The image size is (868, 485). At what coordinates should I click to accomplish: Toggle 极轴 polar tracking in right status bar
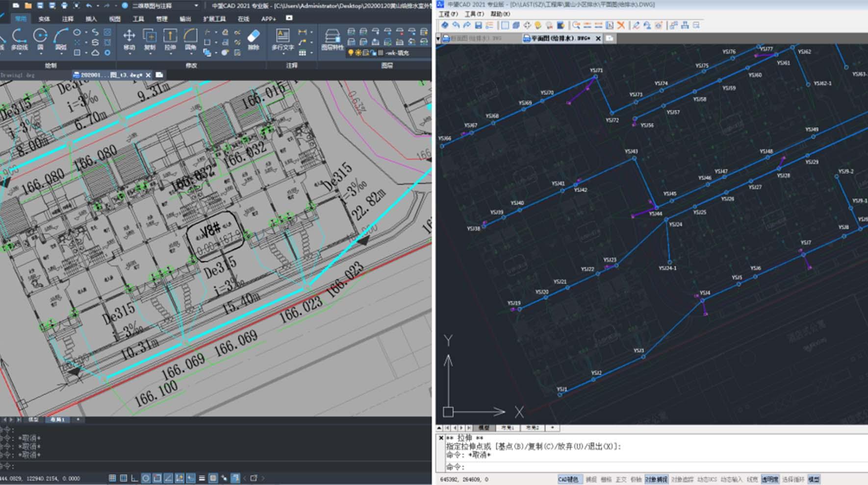pyautogui.click(x=636, y=479)
